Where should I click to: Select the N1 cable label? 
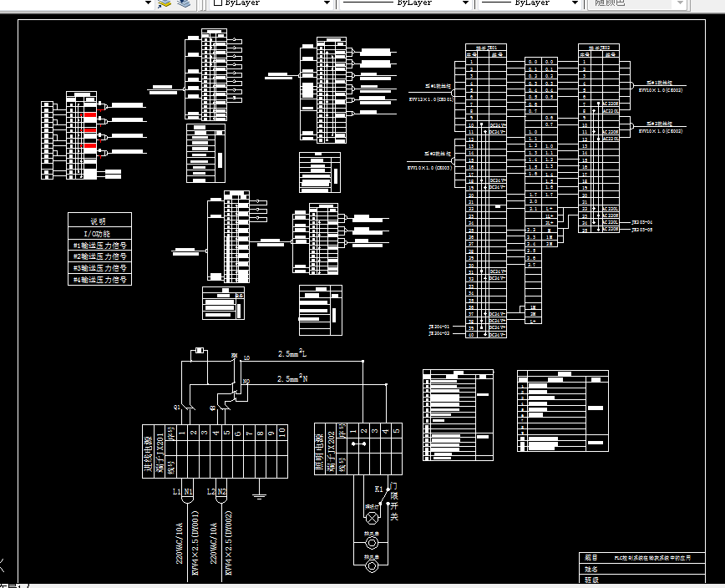point(188,491)
